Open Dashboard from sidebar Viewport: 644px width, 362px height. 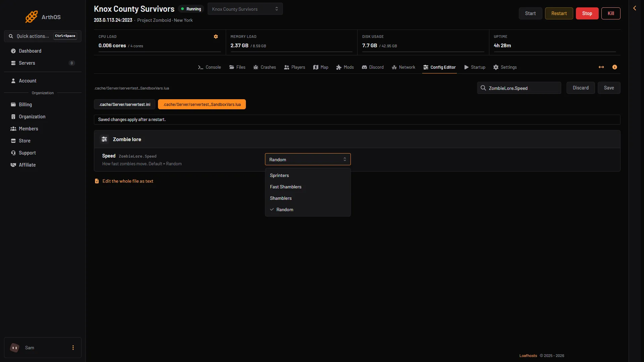(43, 51)
